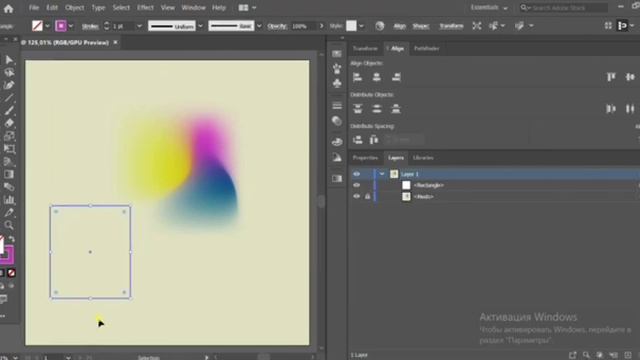Click fill swatch in control bar
The width and height of the screenshot is (640, 360).
(37, 26)
